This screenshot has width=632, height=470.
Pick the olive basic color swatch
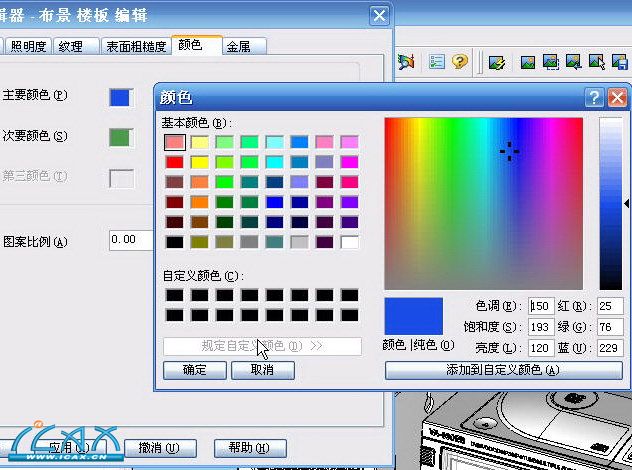click(200, 242)
